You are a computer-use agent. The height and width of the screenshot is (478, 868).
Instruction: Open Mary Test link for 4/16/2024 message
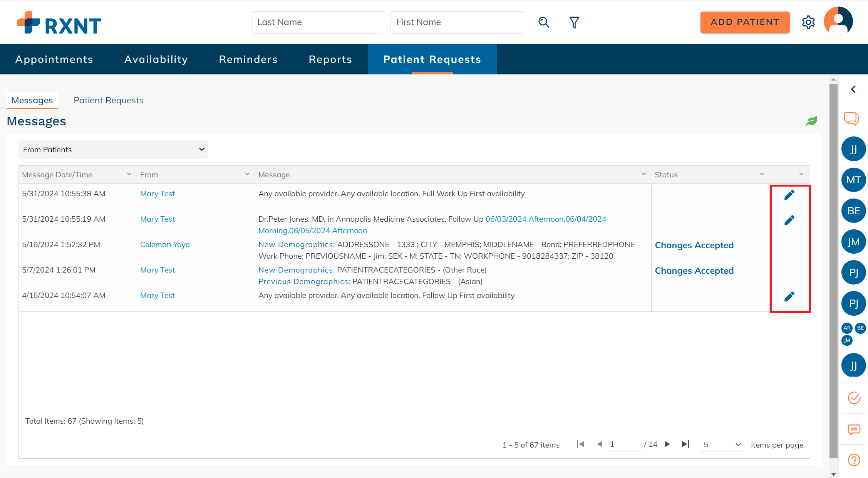(158, 295)
